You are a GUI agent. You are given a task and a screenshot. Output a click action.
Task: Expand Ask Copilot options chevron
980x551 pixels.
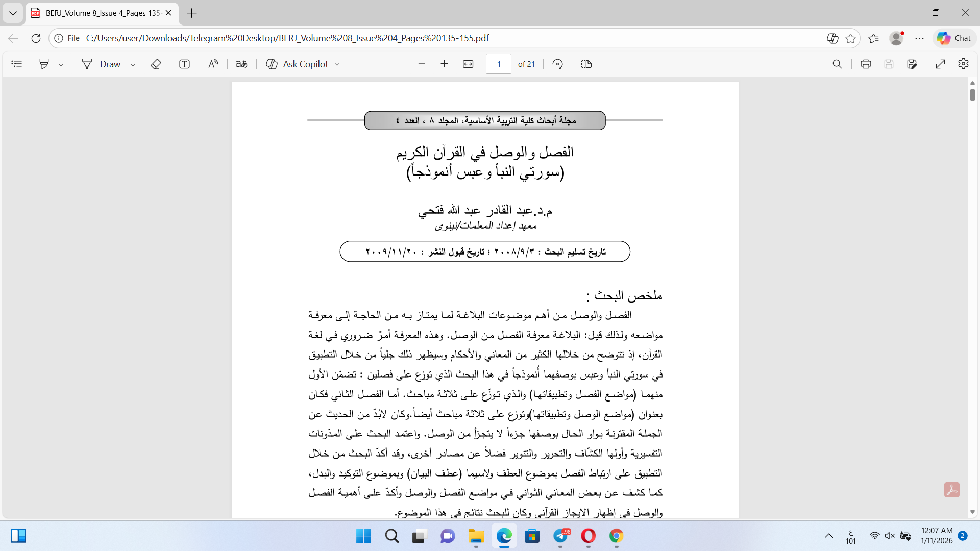tap(337, 64)
